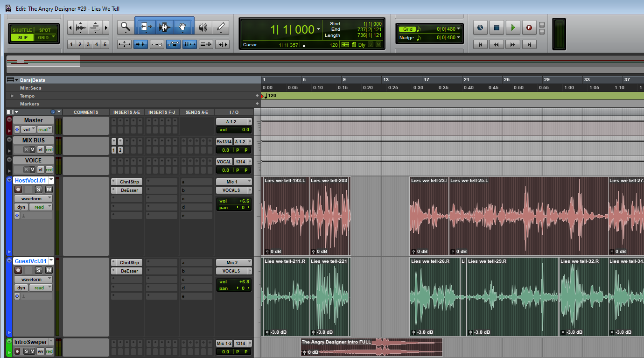Toggle Link Track and Edit Selection
Viewport: 644px width, 358px height.
click(x=205, y=44)
